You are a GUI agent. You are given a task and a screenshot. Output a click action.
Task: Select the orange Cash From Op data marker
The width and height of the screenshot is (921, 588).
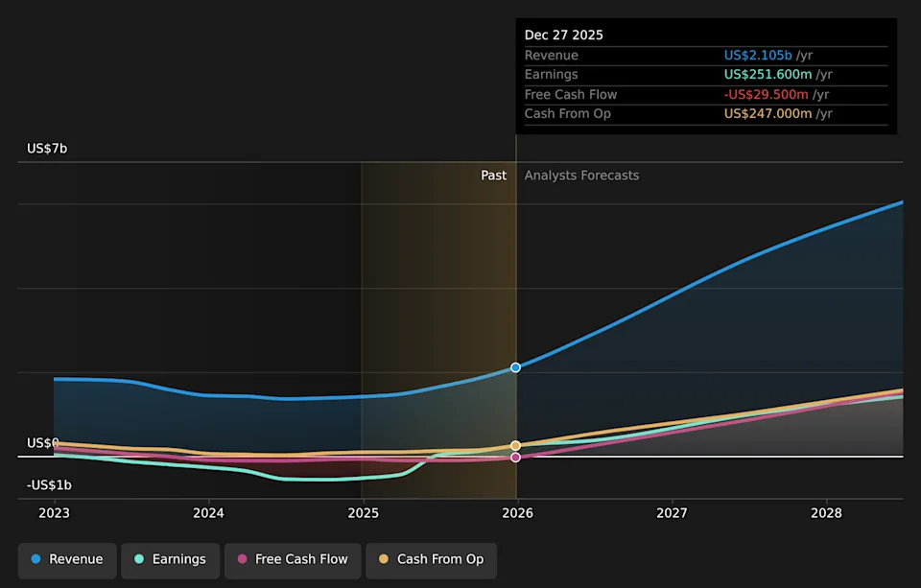[516, 446]
